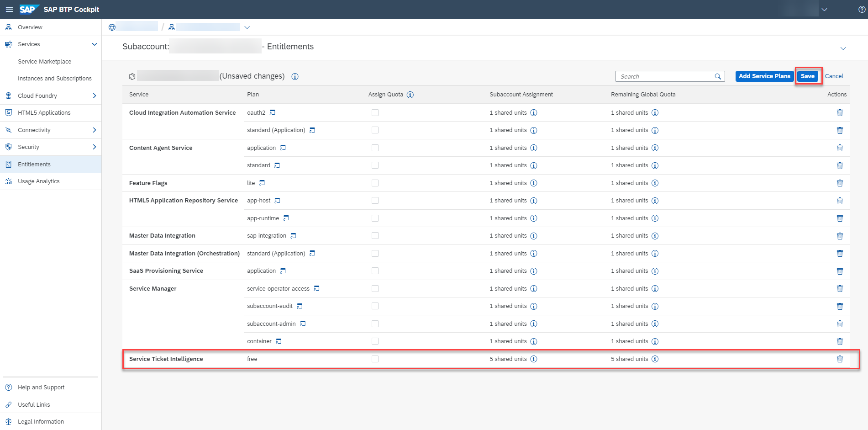Image resolution: width=868 pixels, height=430 pixels.
Task: Tick Assign Quota for Content Agent application plan
Action: (375, 148)
